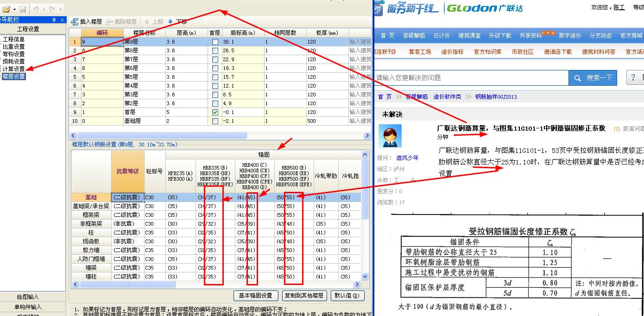Image resolution: width=644 pixels, height=316 pixels.
Task: Select 弯钩设置 in navigation list
Action: pos(14,54)
